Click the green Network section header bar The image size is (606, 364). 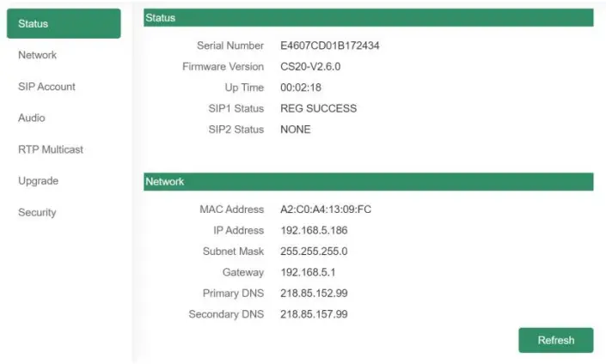[x=367, y=182]
